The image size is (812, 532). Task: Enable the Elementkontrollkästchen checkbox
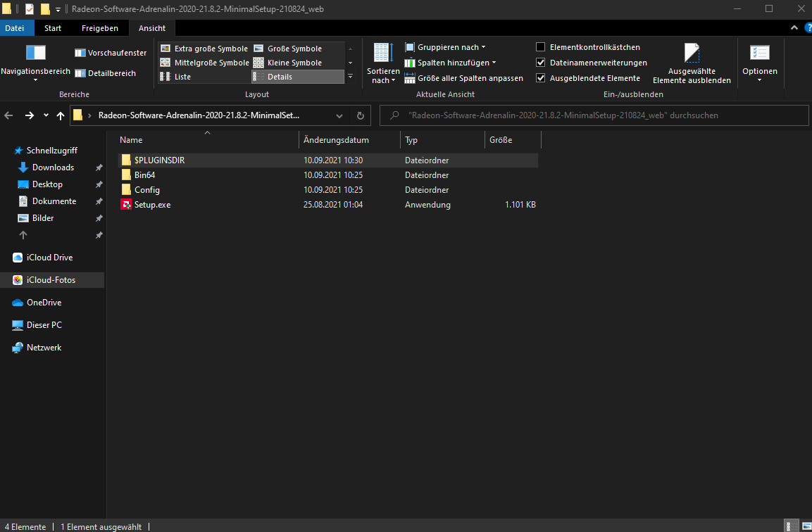541,47
